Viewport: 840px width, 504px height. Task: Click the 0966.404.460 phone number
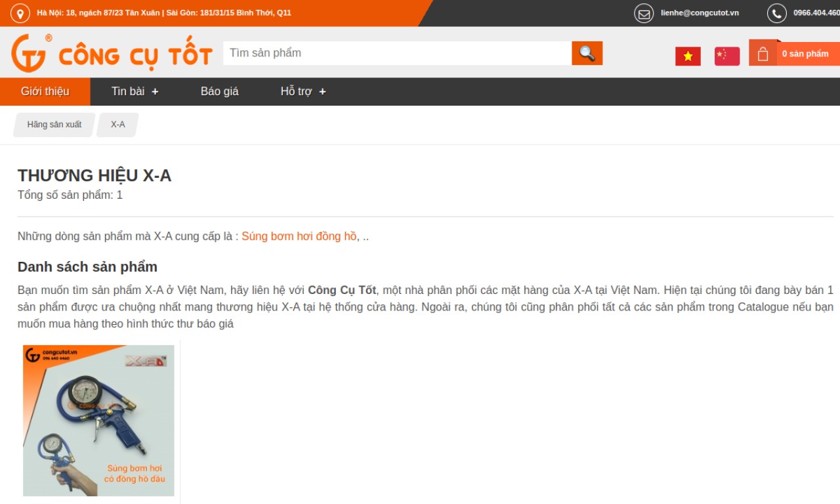pos(816,13)
